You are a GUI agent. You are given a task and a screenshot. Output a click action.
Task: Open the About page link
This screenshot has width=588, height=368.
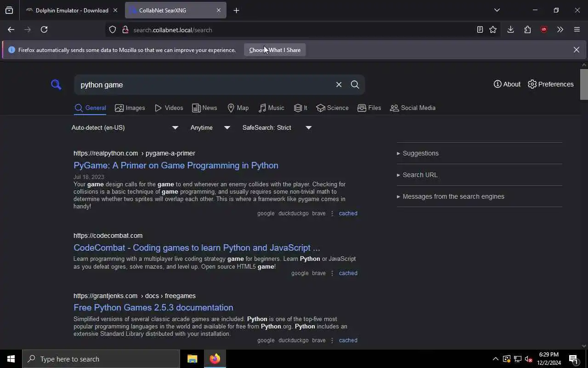click(507, 84)
